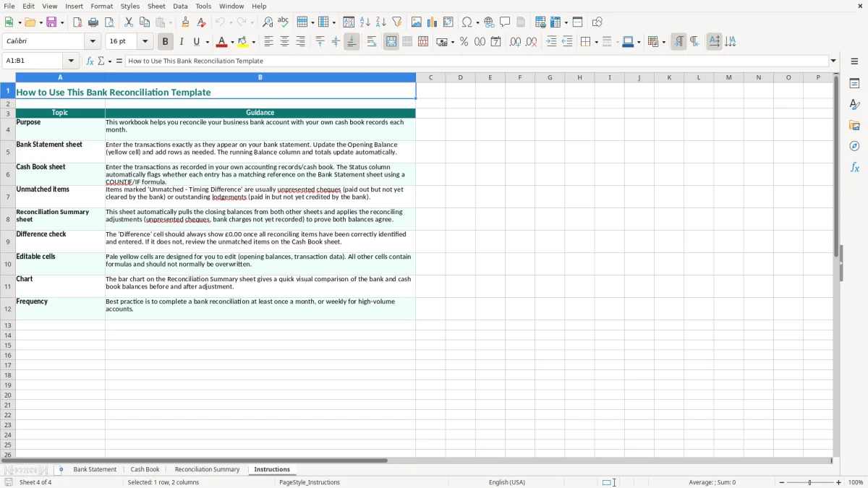Viewport: 868px width, 488px height.
Task: Open Font Size dropdown
Action: 145,42
